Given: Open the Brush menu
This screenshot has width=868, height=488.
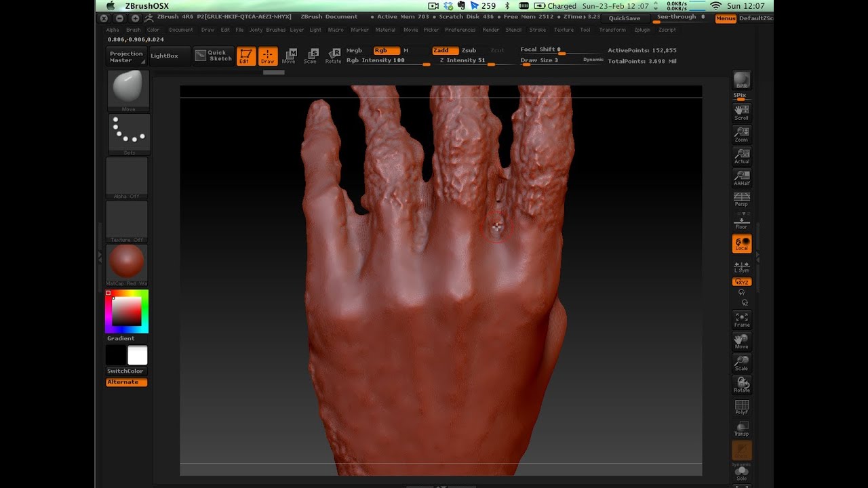Looking at the screenshot, I should 133,30.
